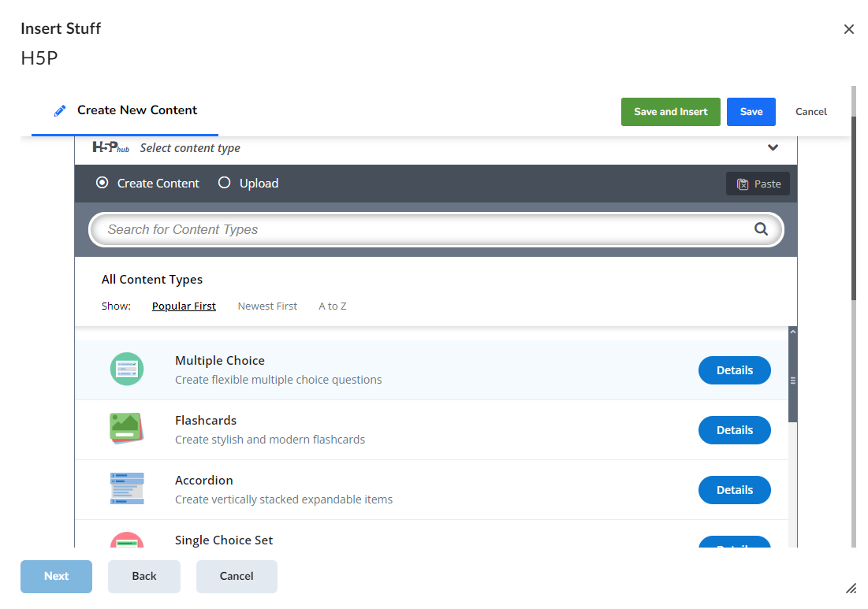This screenshot has width=868, height=609.
Task: Open Details for Flashcards
Action: tap(734, 430)
